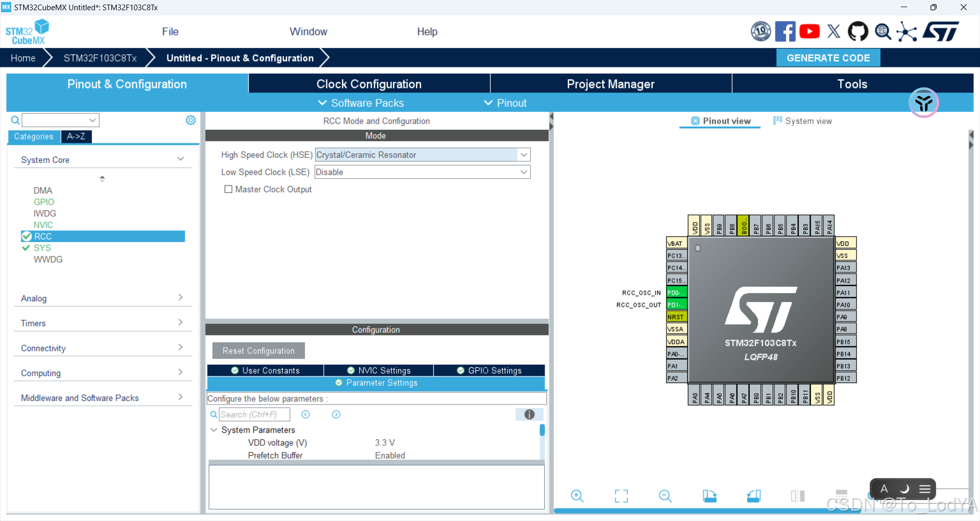
Task: Go to Home breadcrumb
Action: tap(23, 58)
